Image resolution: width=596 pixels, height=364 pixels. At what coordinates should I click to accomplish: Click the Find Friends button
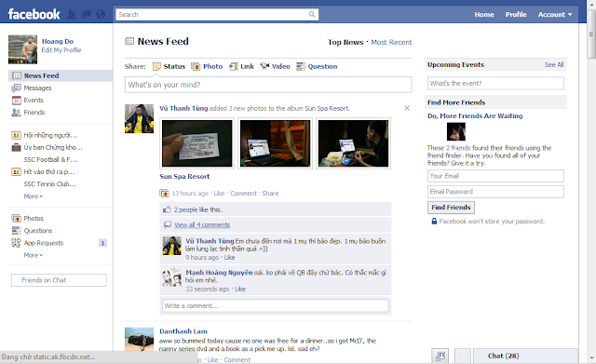click(451, 208)
